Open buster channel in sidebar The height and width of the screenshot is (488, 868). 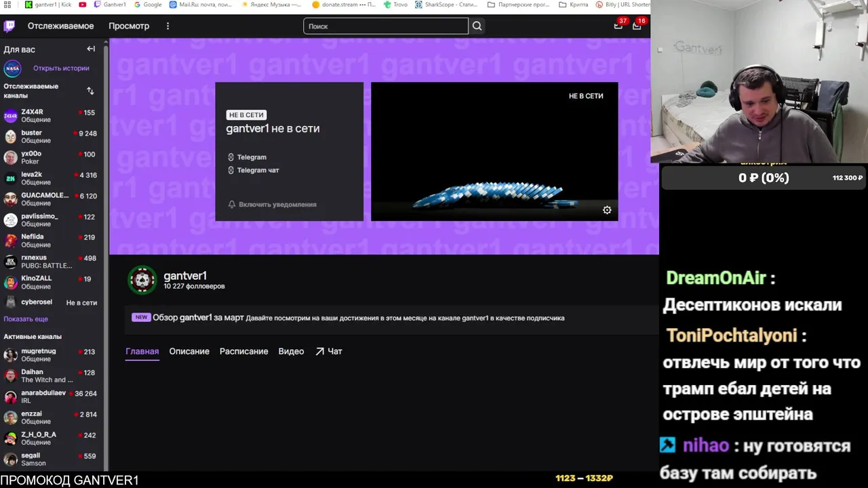[x=51, y=137]
